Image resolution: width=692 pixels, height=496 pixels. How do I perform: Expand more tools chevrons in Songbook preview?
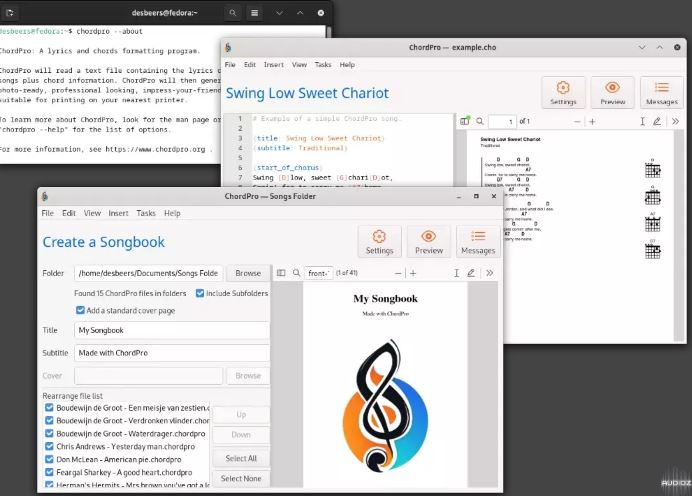(x=489, y=273)
